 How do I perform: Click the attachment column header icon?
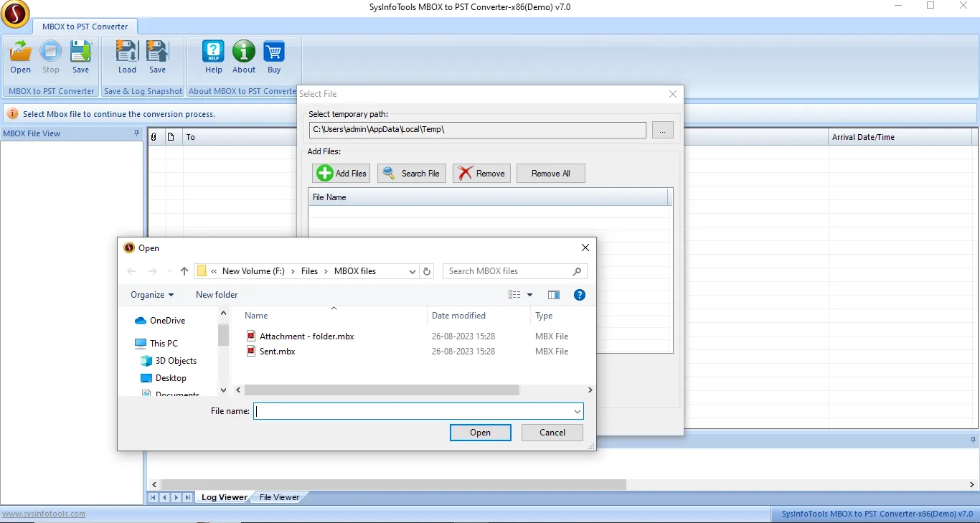pos(153,137)
